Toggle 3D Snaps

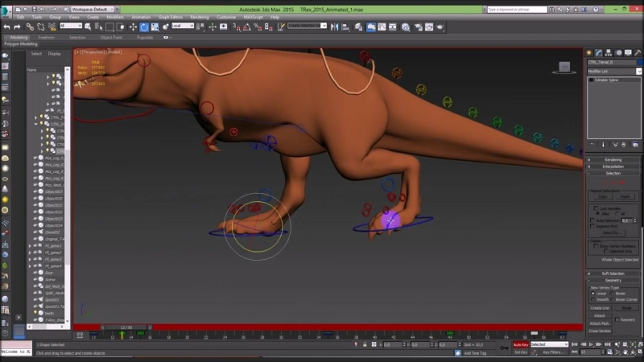point(237,27)
